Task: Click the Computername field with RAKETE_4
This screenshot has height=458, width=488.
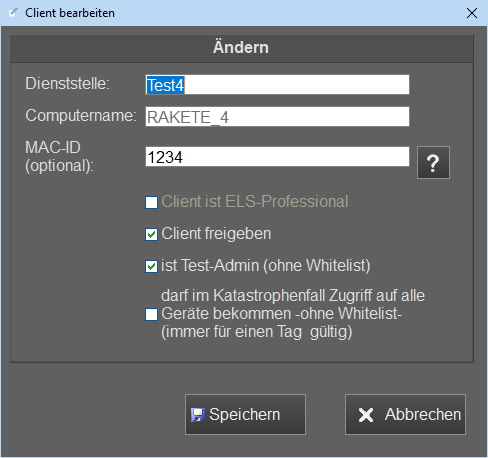Action: tap(277, 117)
